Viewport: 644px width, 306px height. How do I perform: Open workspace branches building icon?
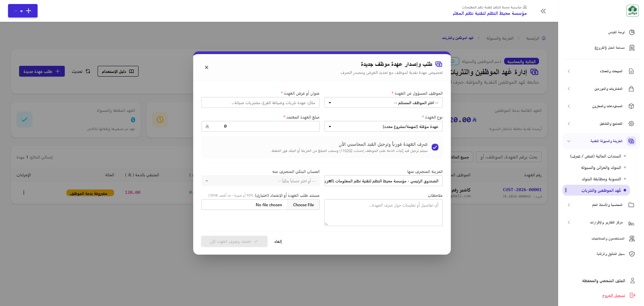632,48
